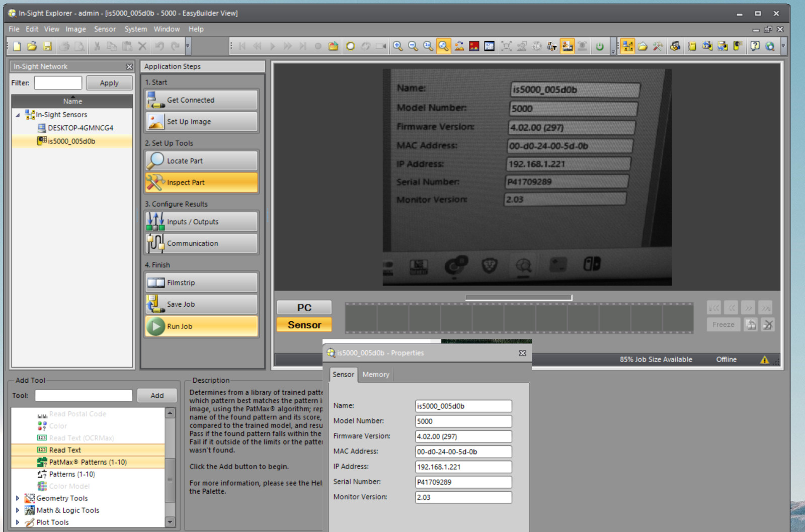805x532 pixels.
Task: Expand the Math & Logic Tools category
Action: tap(18, 510)
